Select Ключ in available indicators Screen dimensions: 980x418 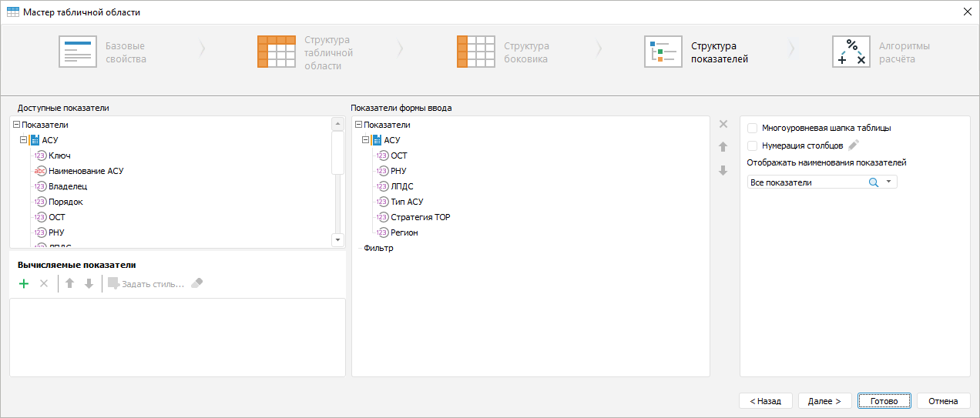coord(59,155)
